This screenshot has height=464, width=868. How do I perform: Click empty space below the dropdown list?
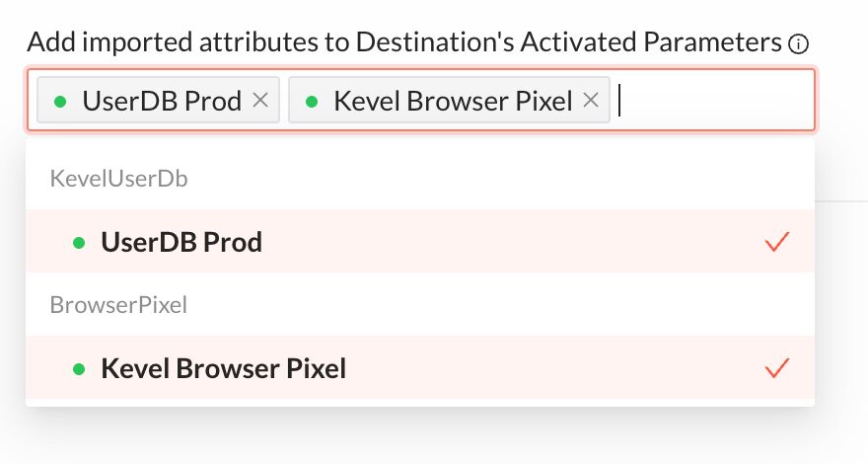tap(420, 436)
